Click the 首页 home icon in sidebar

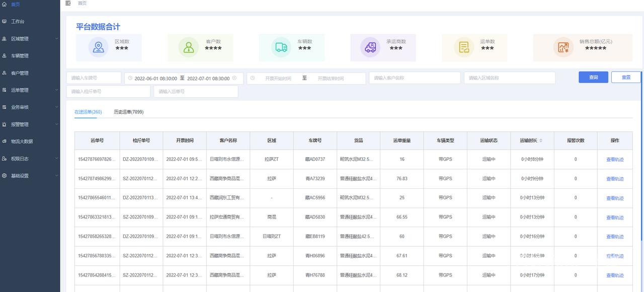pos(4,5)
